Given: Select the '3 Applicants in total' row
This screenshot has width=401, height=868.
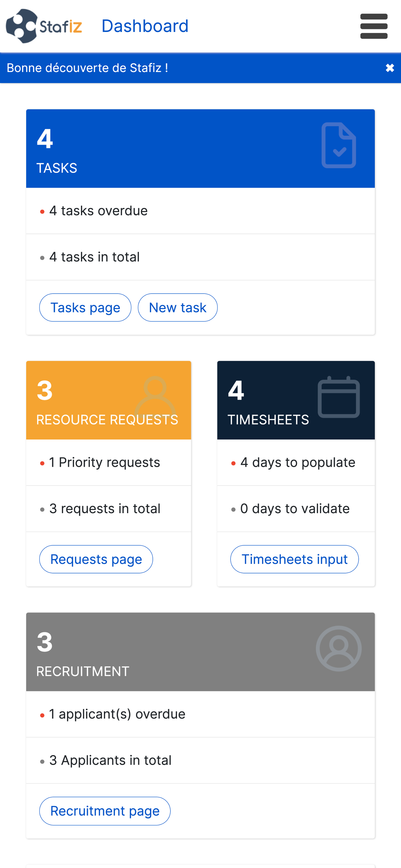Looking at the screenshot, I should tap(200, 760).
